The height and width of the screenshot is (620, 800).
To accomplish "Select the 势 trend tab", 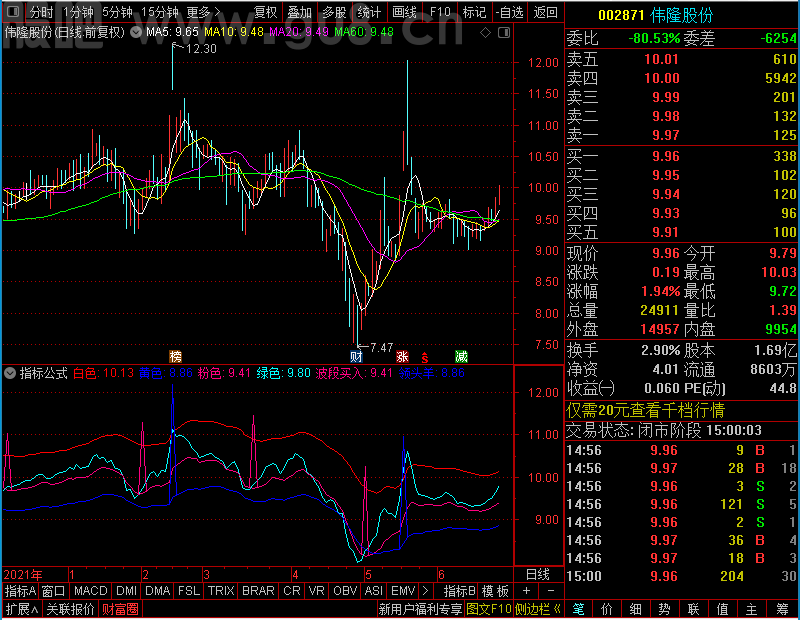I will pos(664,609).
